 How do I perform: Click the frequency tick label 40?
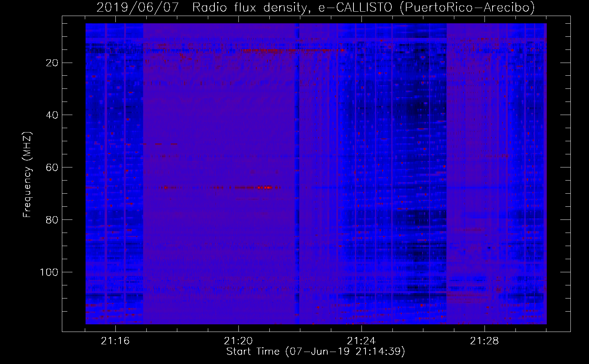point(52,115)
